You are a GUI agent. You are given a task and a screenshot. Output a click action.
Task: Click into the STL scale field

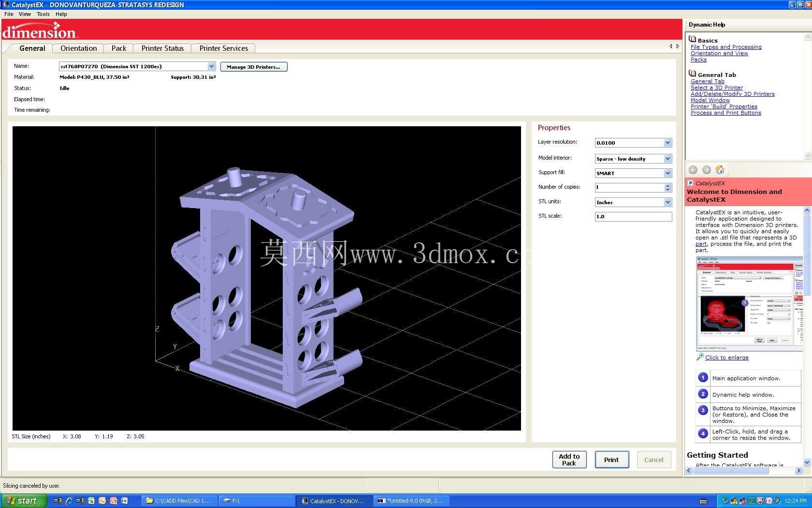tap(633, 217)
